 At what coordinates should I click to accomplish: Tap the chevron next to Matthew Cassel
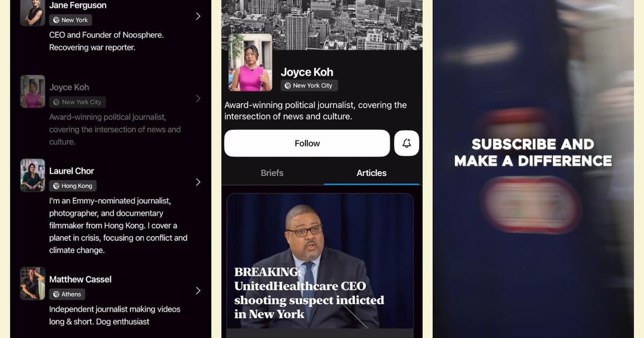198,290
